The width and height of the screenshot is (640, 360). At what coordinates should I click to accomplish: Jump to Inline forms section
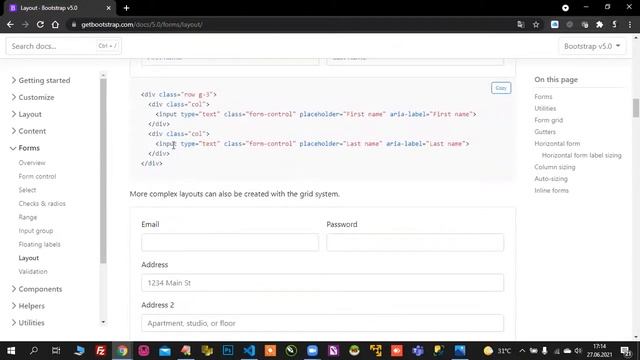[551, 191]
